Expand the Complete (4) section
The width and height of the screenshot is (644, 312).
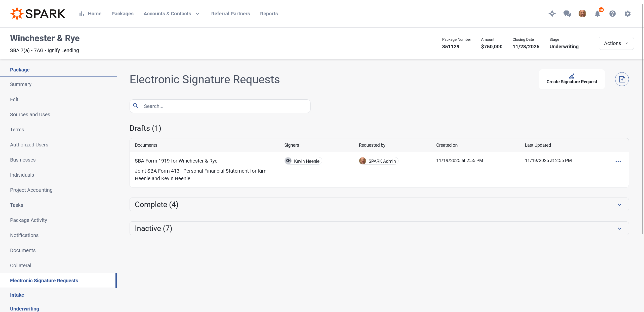pos(620,205)
